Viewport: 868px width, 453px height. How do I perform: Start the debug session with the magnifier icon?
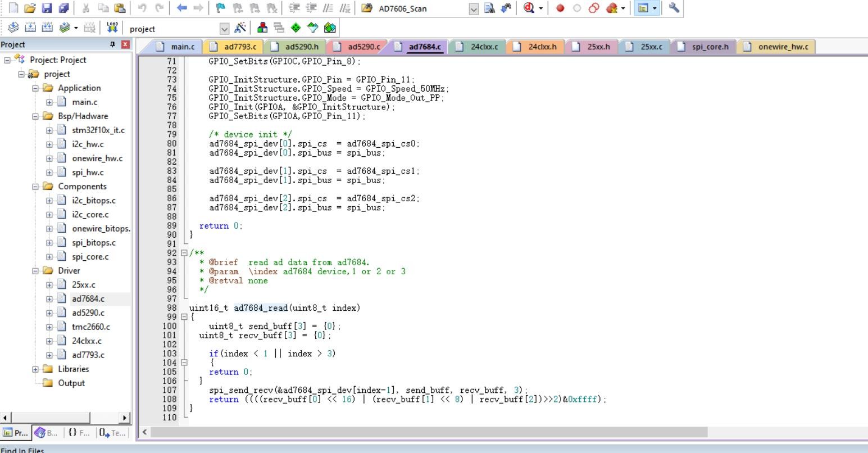click(529, 8)
